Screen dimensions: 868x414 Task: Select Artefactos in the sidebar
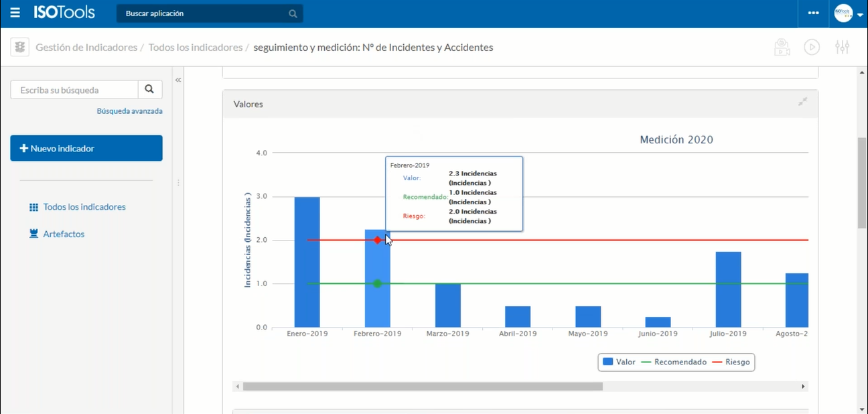click(x=64, y=234)
